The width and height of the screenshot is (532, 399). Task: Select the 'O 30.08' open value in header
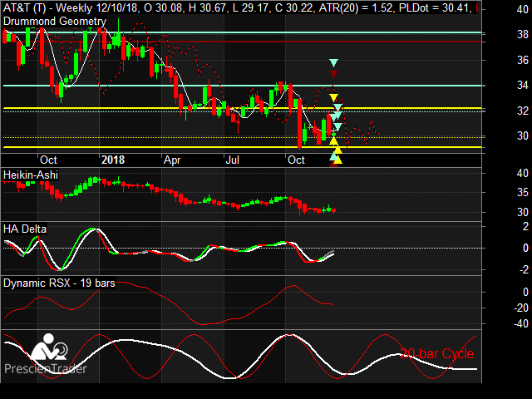click(x=164, y=7)
